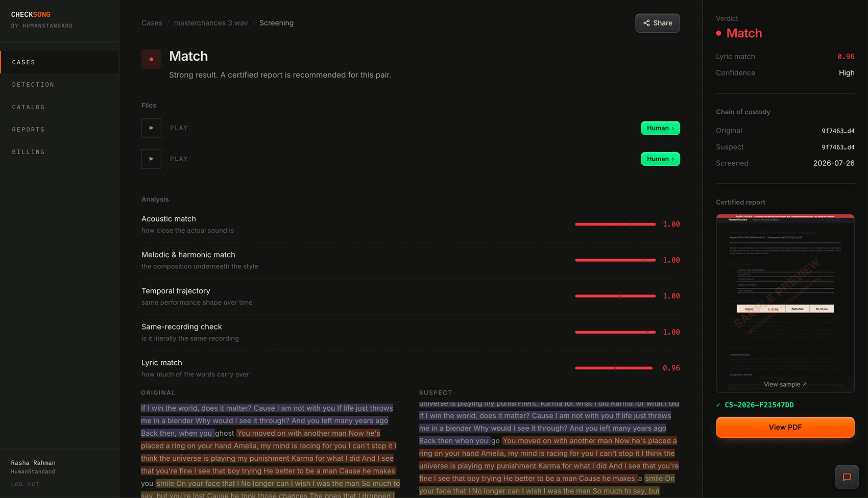The width and height of the screenshot is (868, 498).
Task: Open the second Human badge
Action: tap(660, 159)
